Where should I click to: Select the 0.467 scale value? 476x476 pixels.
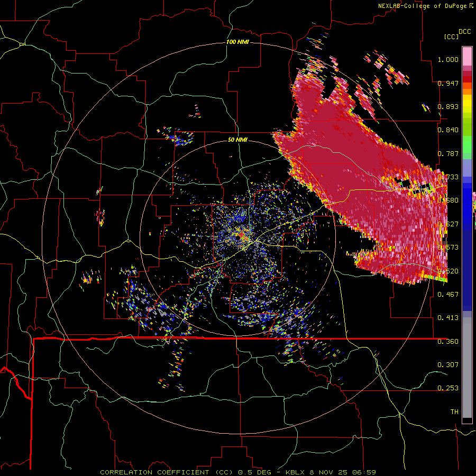pyautogui.click(x=448, y=294)
